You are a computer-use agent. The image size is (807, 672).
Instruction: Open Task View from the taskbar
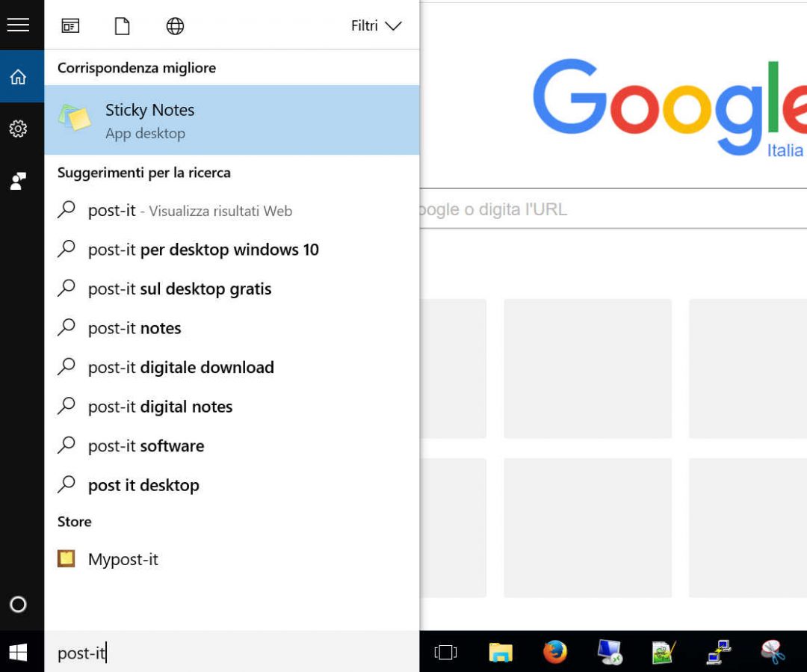445,653
